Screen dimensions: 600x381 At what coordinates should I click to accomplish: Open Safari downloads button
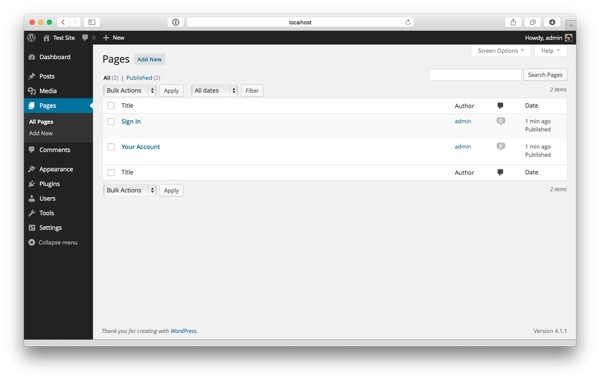[552, 22]
